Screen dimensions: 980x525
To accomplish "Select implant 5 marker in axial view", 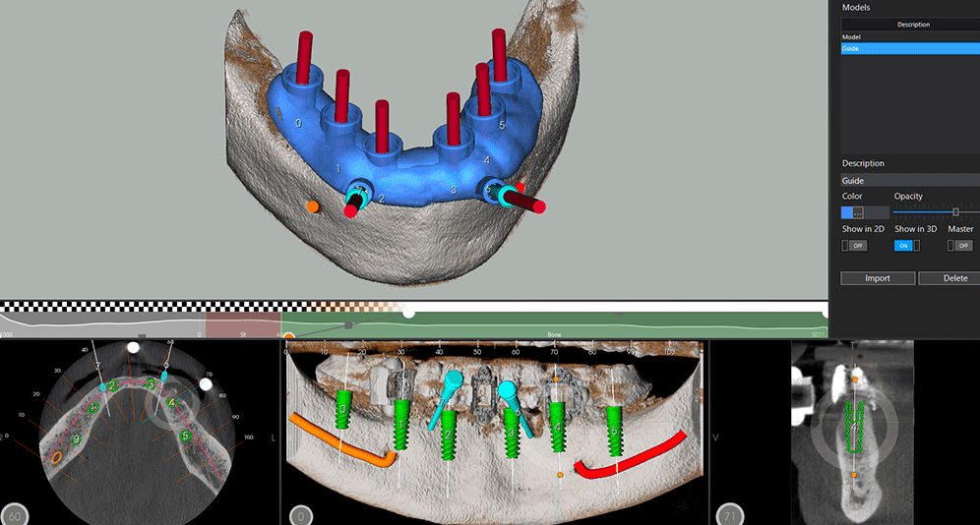I will [185, 436].
